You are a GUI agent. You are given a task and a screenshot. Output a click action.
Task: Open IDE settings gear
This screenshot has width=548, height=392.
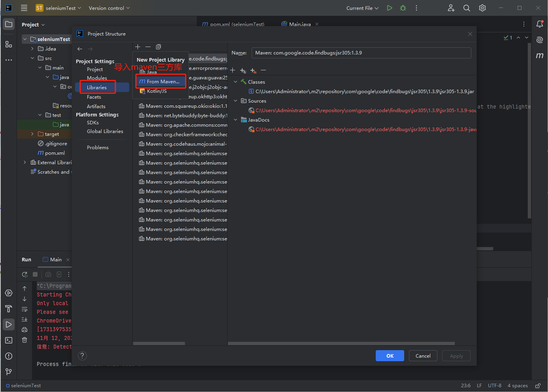[482, 8]
